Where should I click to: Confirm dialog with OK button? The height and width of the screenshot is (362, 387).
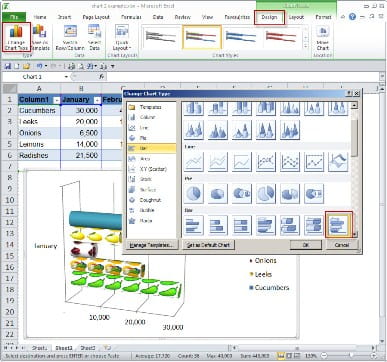[306, 245]
